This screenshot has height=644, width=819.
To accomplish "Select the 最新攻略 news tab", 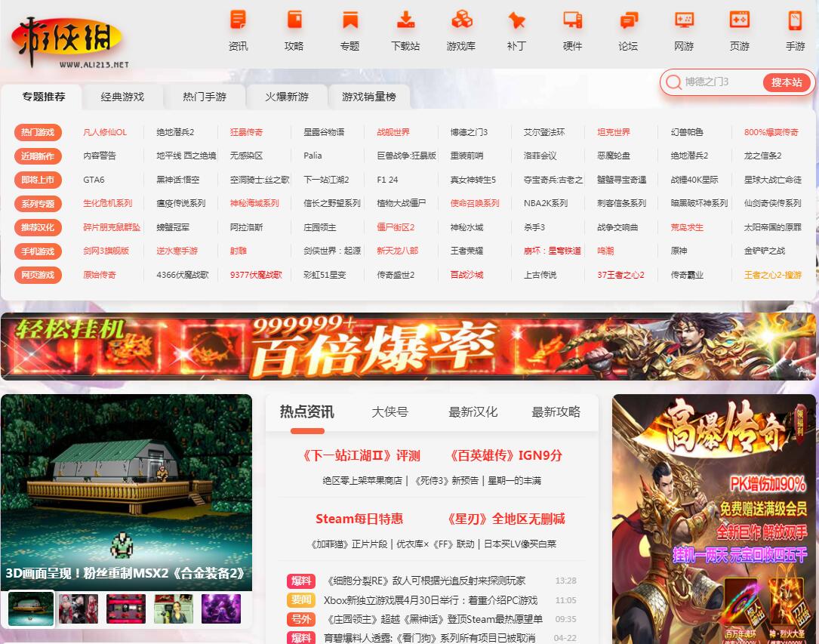I will [556, 412].
